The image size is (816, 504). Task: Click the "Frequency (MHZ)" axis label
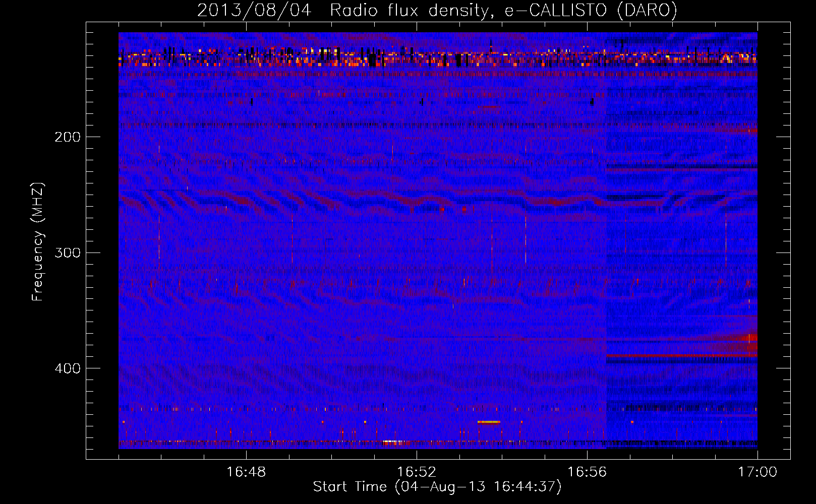point(37,242)
